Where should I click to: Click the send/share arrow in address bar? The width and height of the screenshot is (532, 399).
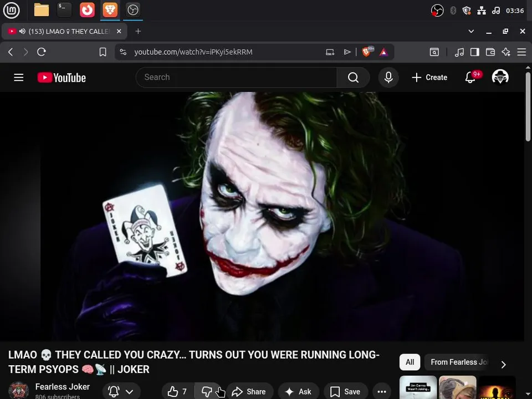pyautogui.click(x=347, y=52)
